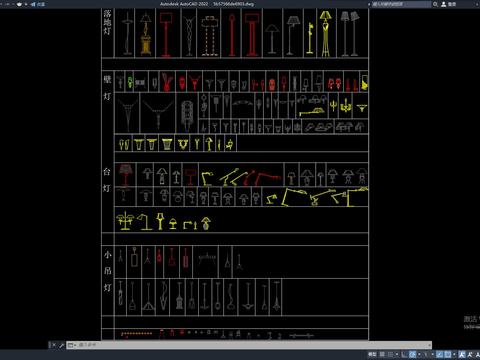Click the help search input field

pyautogui.click(x=401, y=4)
